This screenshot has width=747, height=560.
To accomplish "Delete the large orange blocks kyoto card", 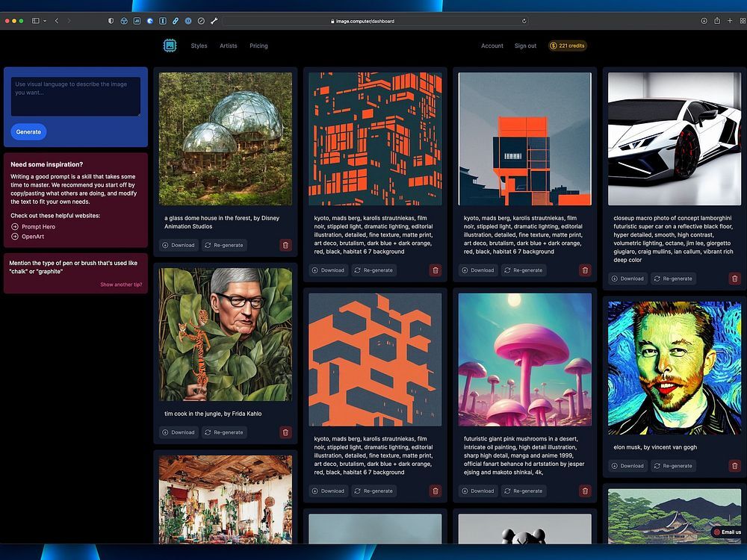I will 435,491.
